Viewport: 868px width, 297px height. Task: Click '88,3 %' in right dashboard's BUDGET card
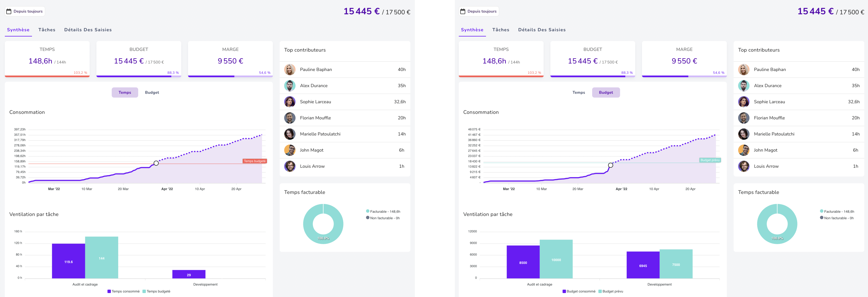coord(627,73)
